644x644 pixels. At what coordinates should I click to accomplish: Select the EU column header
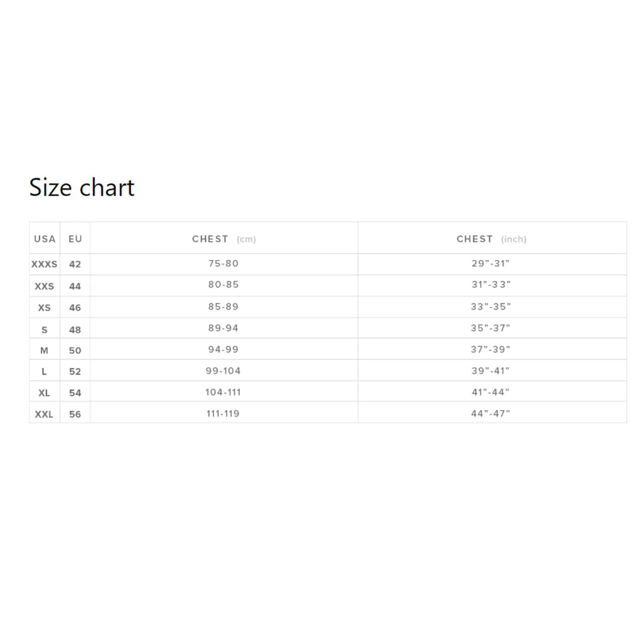pos(75,239)
